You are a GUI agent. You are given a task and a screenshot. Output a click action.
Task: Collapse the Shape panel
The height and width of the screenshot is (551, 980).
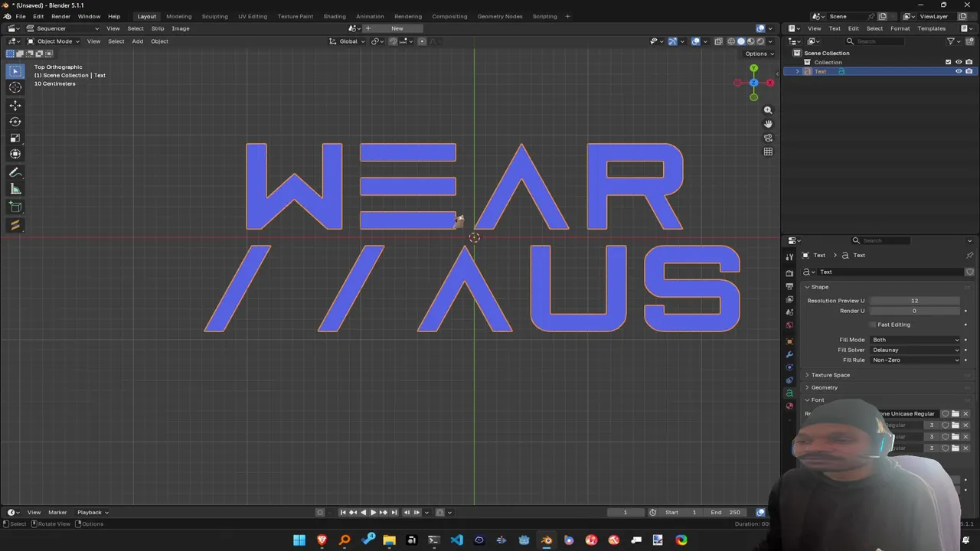point(818,287)
